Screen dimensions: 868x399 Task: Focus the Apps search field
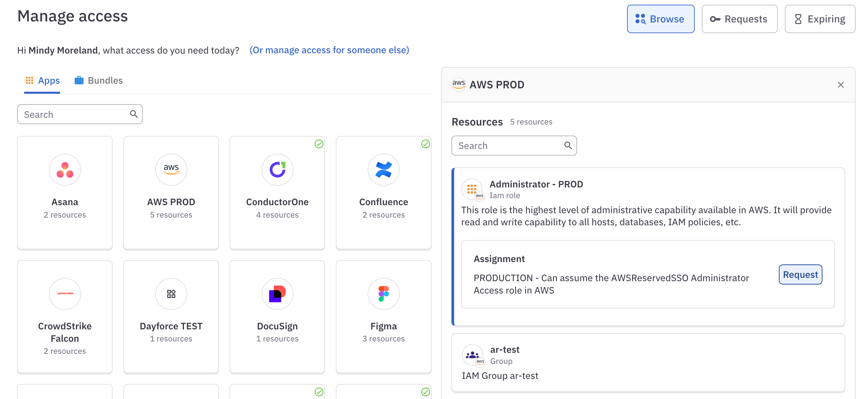tap(79, 114)
